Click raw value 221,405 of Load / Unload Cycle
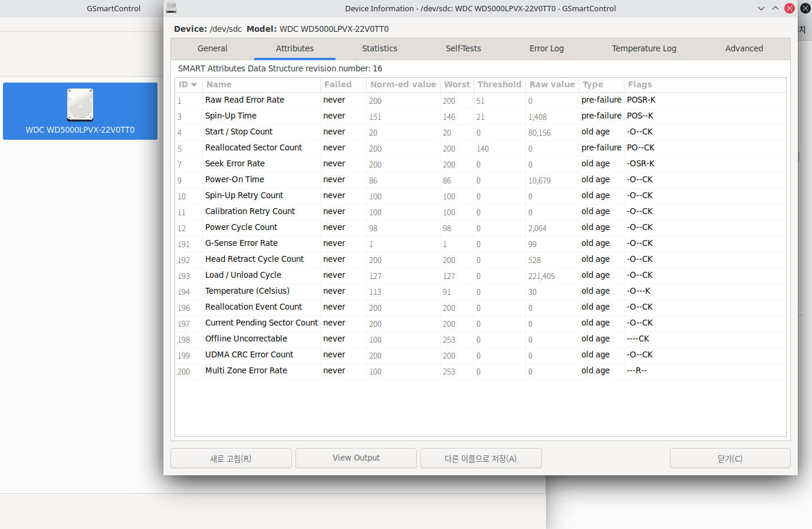812x529 pixels. click(541, 276)
